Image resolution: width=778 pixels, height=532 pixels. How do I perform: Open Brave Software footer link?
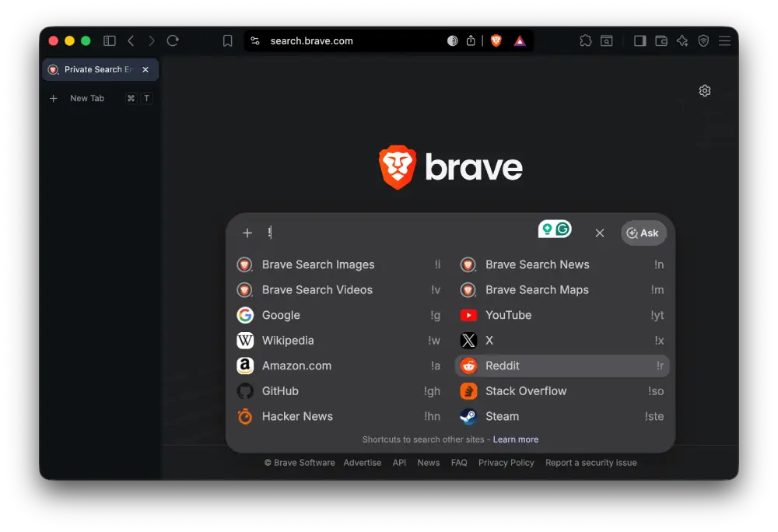(300, 463)
